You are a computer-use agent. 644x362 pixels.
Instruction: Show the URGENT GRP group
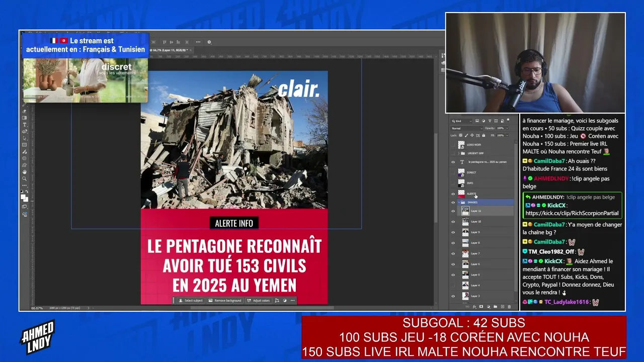(453, 153)
